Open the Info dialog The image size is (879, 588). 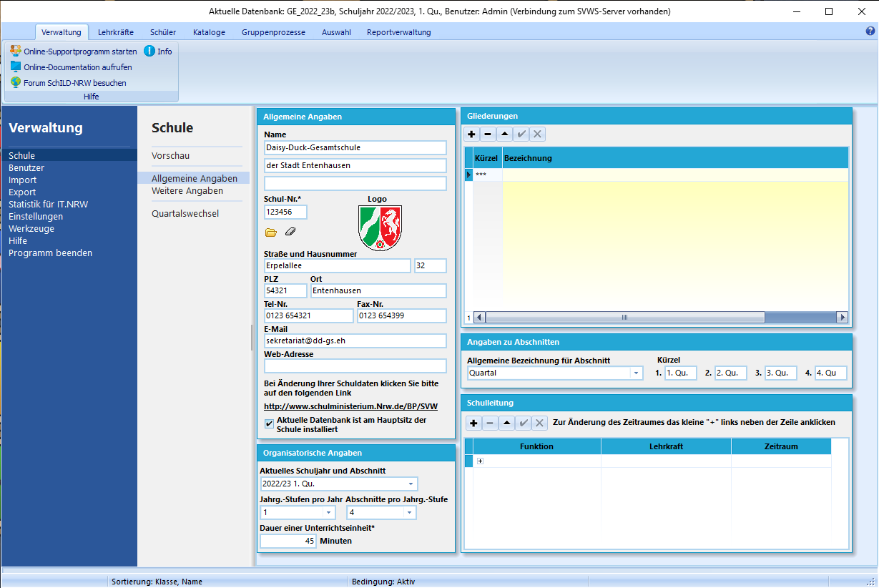click(x=158, y=52)
